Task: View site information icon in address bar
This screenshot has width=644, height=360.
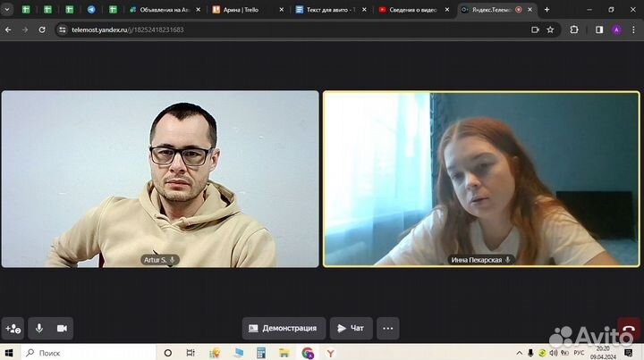Action: point(63,29)
